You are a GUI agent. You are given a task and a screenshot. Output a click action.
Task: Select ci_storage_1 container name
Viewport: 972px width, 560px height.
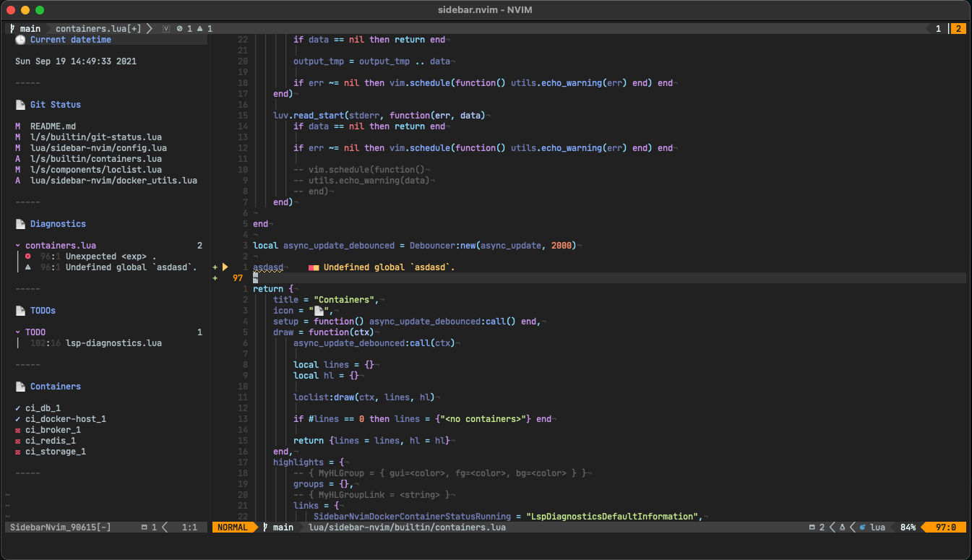point(56,452)
